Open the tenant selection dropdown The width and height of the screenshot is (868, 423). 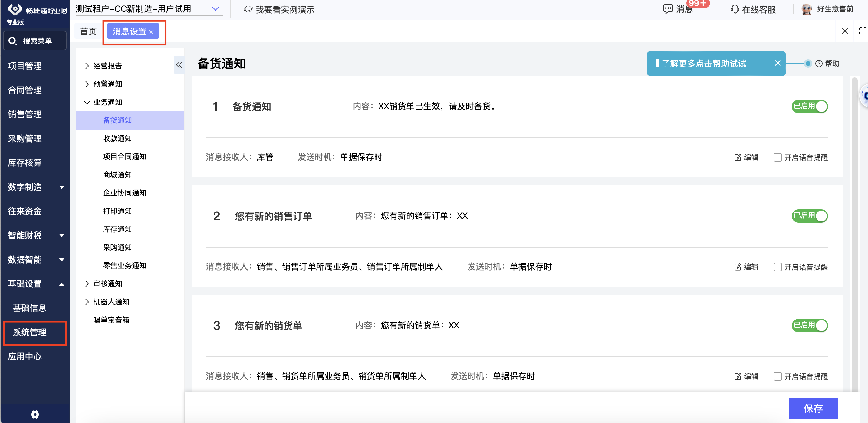click(149, 9)
